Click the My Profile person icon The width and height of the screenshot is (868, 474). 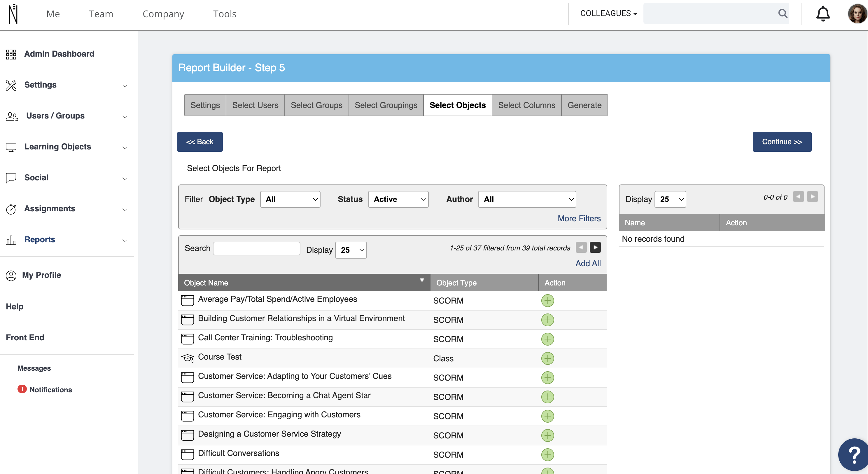[11, 276]
